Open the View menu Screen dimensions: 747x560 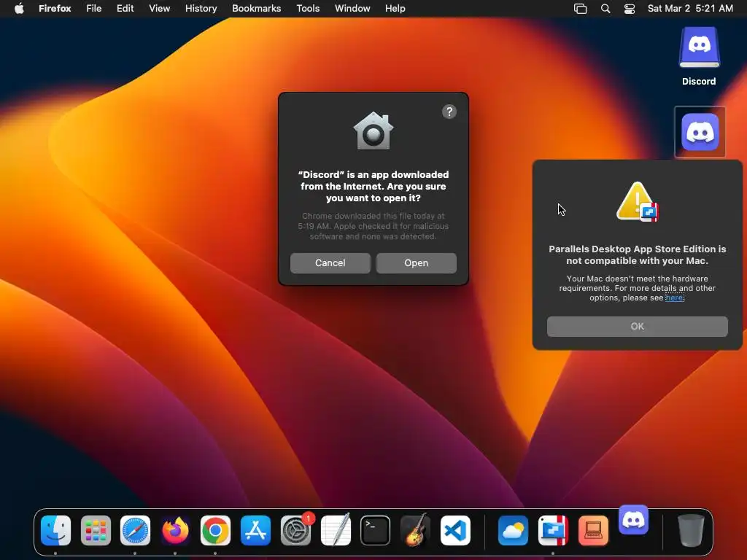159,8
